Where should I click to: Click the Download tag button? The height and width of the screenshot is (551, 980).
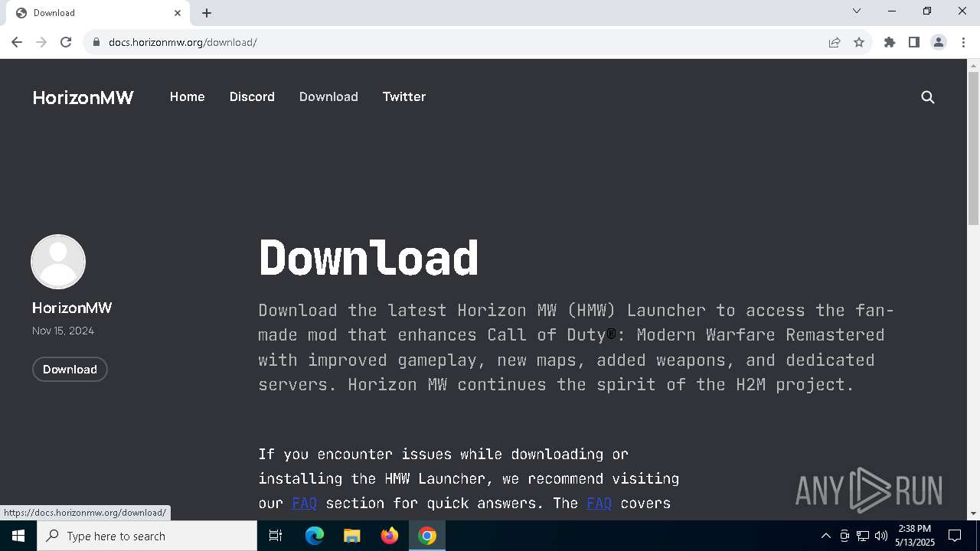pyautogui.click(x=70, y=369)
